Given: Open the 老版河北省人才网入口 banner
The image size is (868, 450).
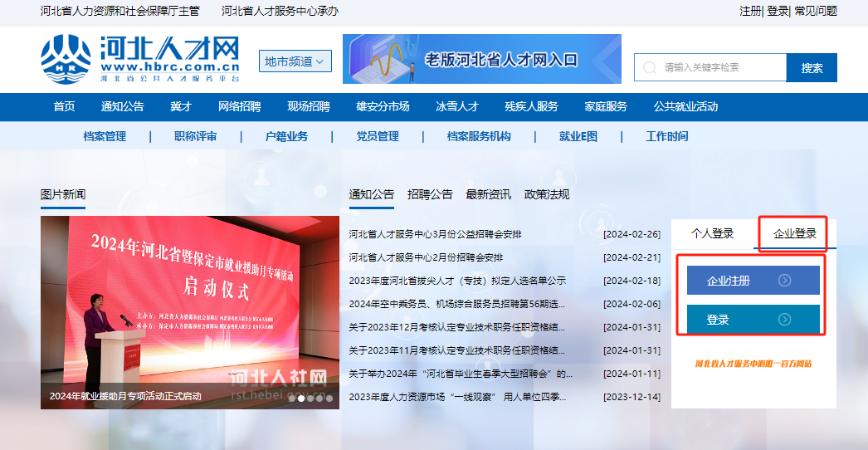Looking at the screenshot, I should coord(481,59).
